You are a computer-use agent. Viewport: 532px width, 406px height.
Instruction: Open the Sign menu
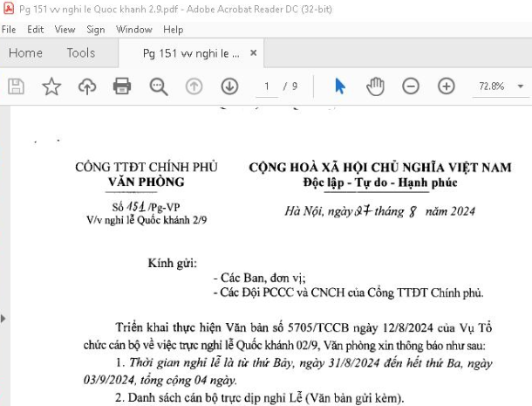point(95,30)
